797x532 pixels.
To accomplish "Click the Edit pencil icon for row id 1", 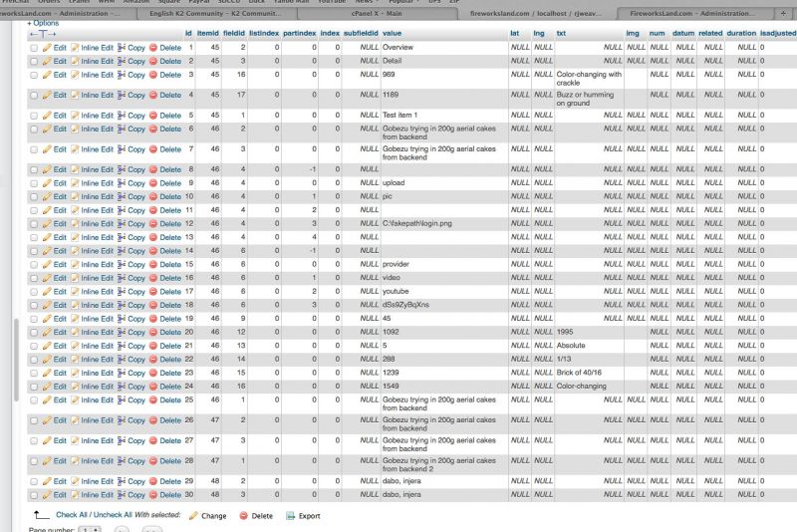I will pos(47,47).
